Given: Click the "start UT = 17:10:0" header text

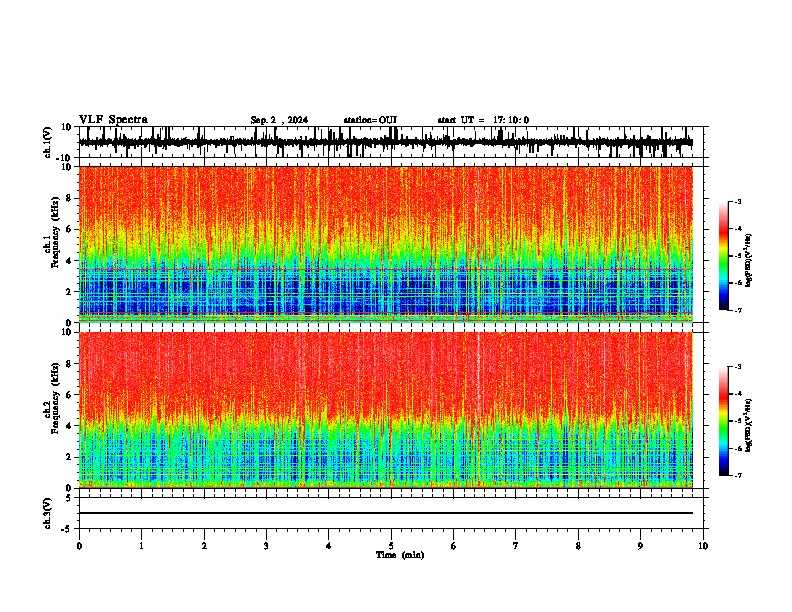Looking at the screenshot, I should (x=483, y=120).
